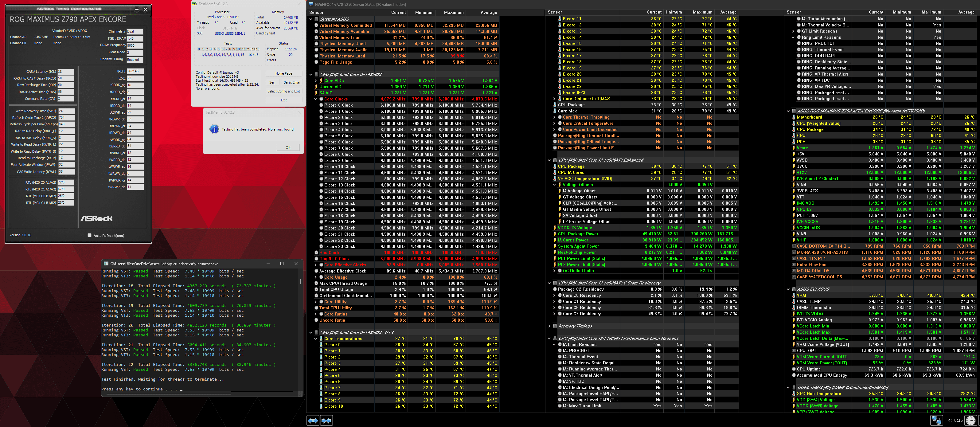Image resolution: width=980 pixels, height=427 pixels.
Task: Click the shrink columns arrows button in HWiNFO
Action: [x=326, y=420]
